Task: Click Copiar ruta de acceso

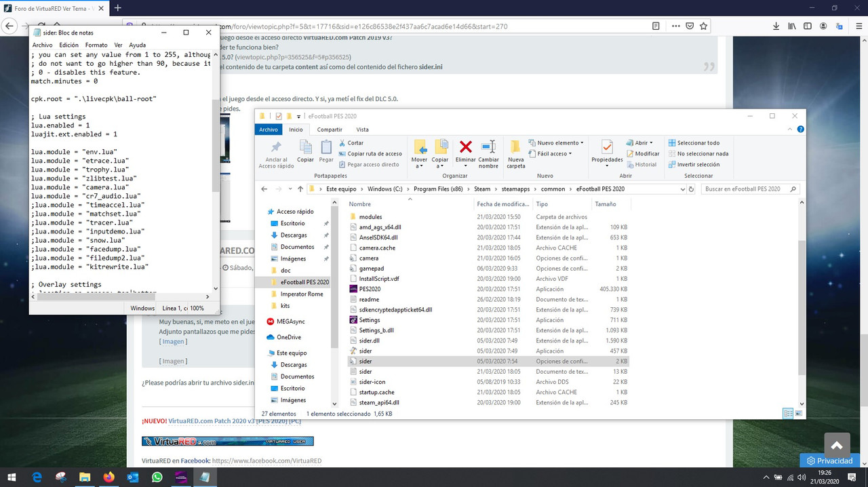Action: coord(370,154)
